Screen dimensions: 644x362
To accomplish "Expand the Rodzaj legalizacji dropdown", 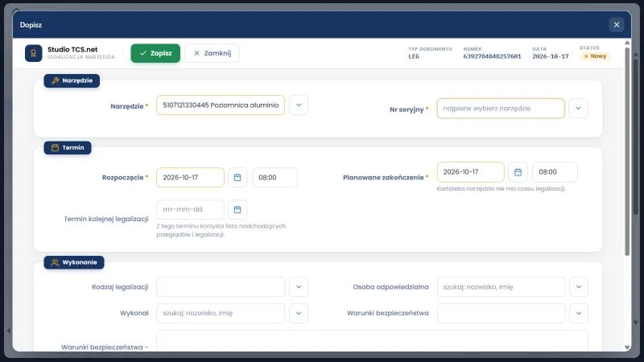I will click(x=299, y=287).
